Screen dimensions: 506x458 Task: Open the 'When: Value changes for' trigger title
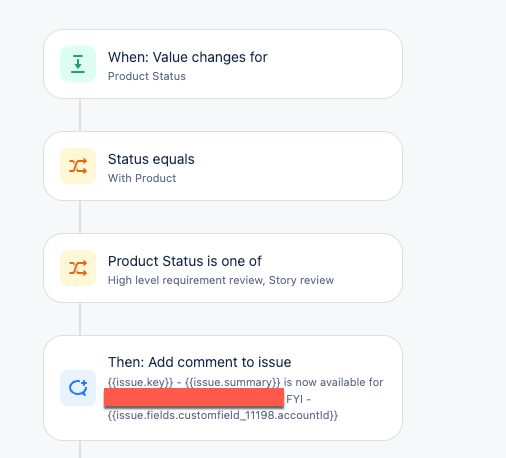tap(188, 57)
